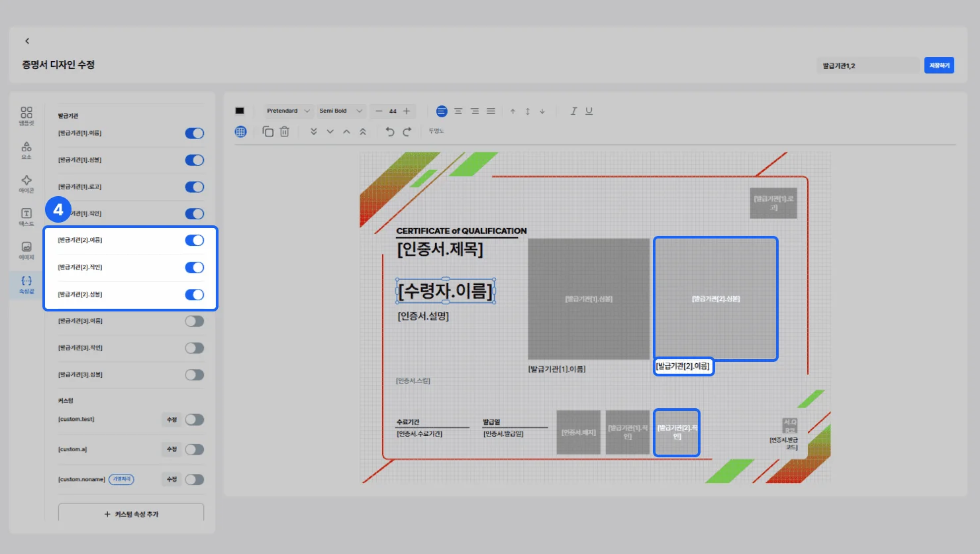Click the duplicate element icon
The height and width of the screenshot is (554, 980).
click(x=268, y=132)
